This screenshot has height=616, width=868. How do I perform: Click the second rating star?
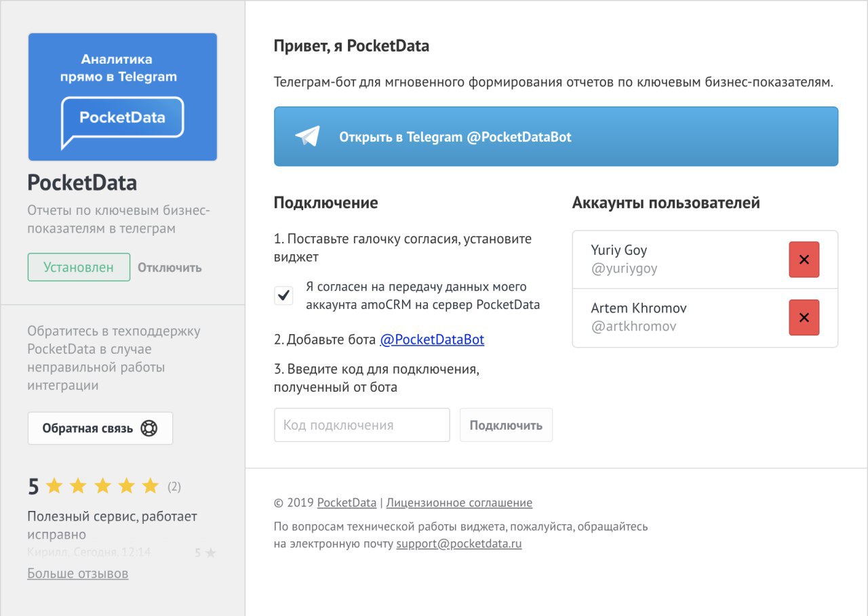tap(78, 486)
